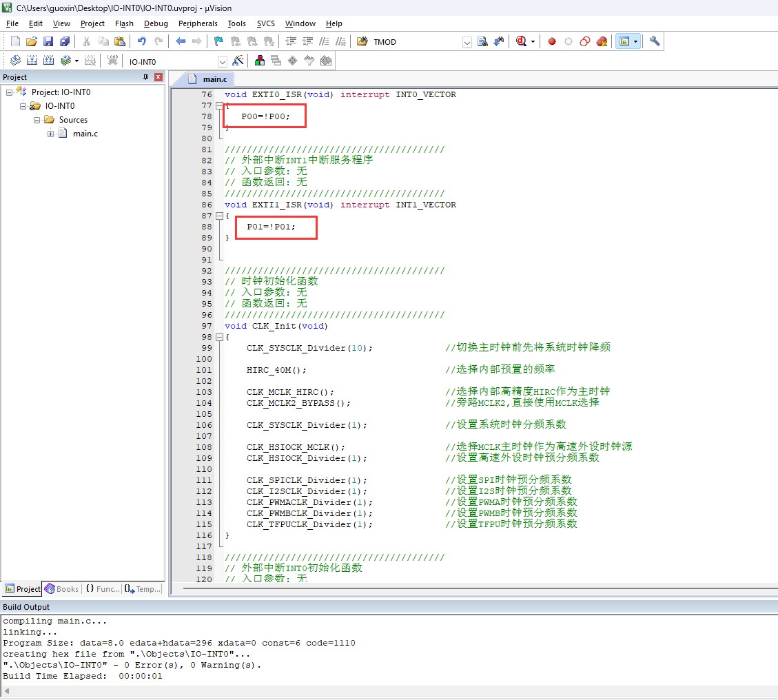Toggle the project window view button

pyautogui.click(x=624, y=41)
